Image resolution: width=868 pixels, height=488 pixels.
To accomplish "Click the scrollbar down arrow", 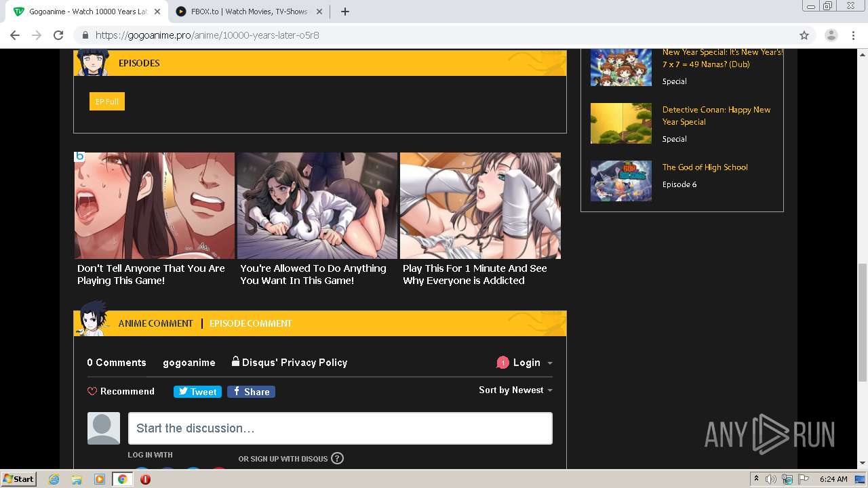I will pyautogui.click(x=863, y=464).
